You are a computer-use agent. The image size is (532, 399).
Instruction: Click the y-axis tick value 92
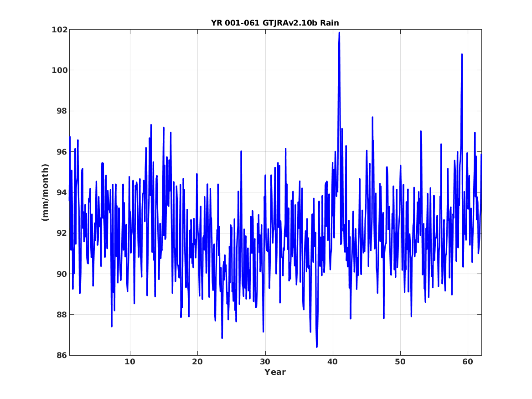point(62,233)
